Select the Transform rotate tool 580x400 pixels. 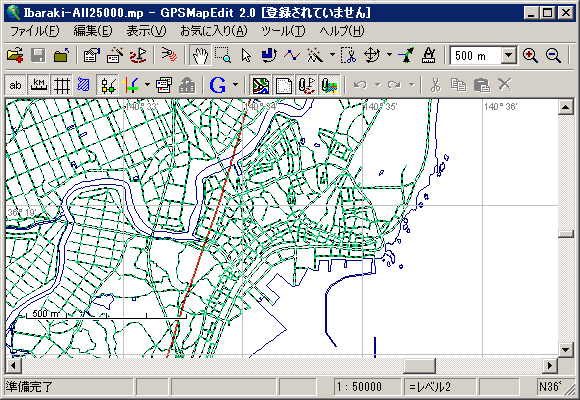tap(372, 56)
